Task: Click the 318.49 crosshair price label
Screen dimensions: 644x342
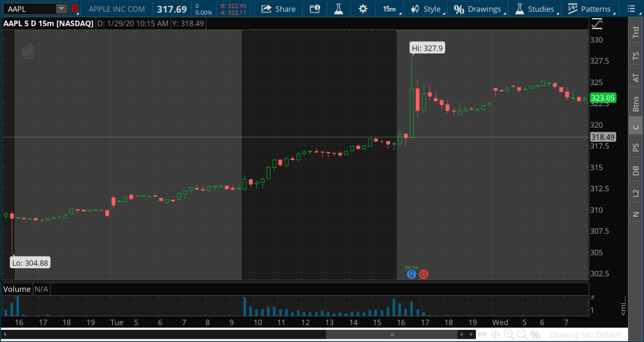Action: 603,137
